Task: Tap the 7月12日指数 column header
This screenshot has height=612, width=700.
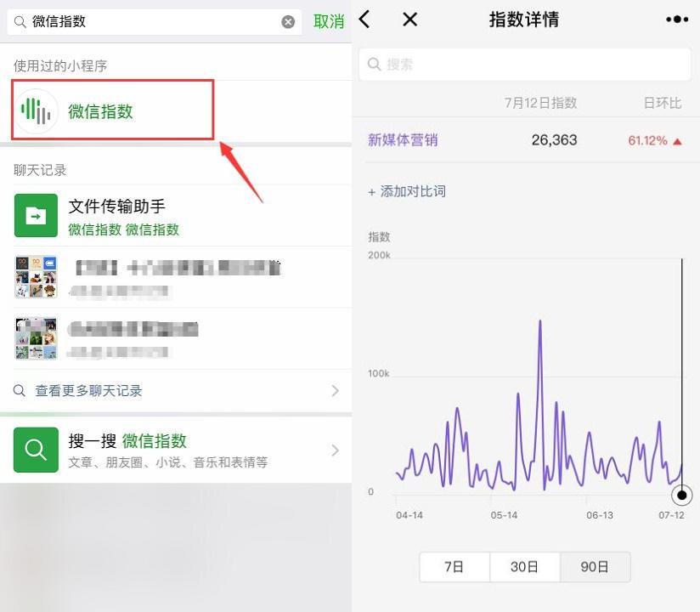Action: point(540,103)
